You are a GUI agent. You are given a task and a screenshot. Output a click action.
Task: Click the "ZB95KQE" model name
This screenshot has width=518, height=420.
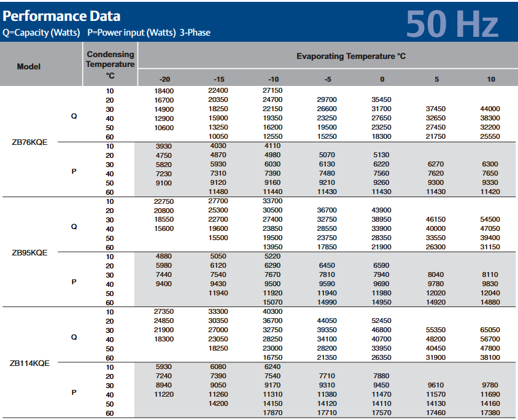29,253
